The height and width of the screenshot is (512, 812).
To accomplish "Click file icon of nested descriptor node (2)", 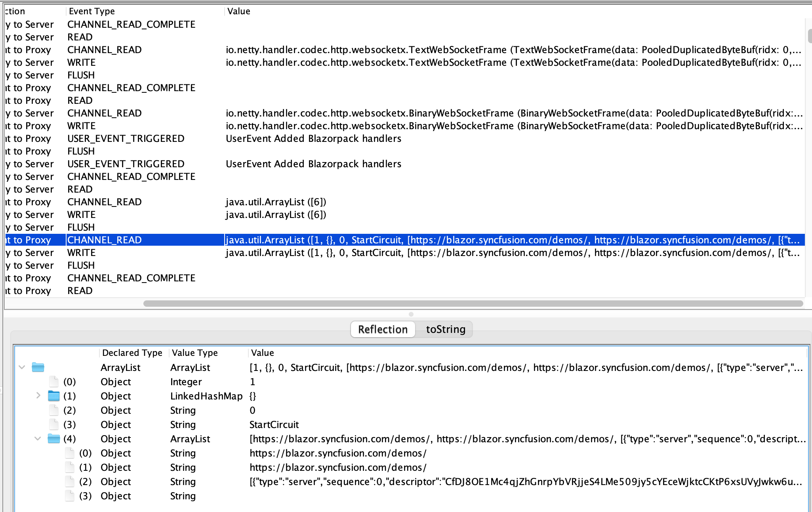I will 69,481.
